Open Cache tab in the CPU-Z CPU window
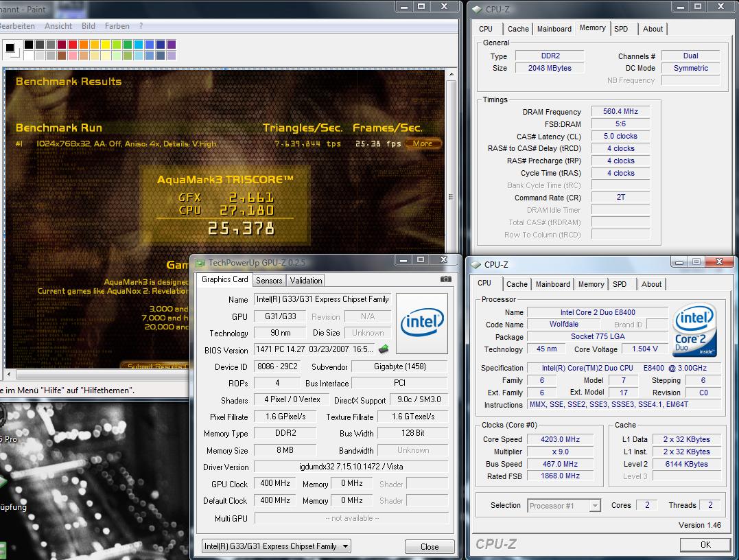 click(x=517, y=284)
